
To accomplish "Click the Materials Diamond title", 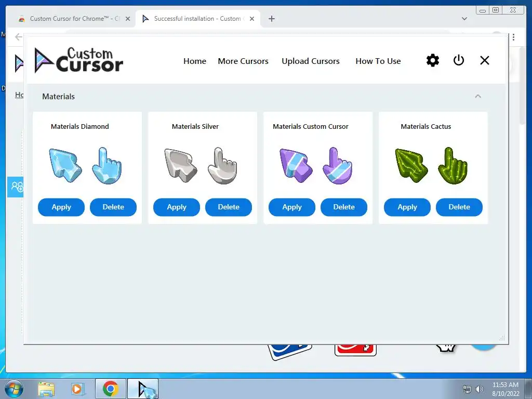I will point(79,127).
